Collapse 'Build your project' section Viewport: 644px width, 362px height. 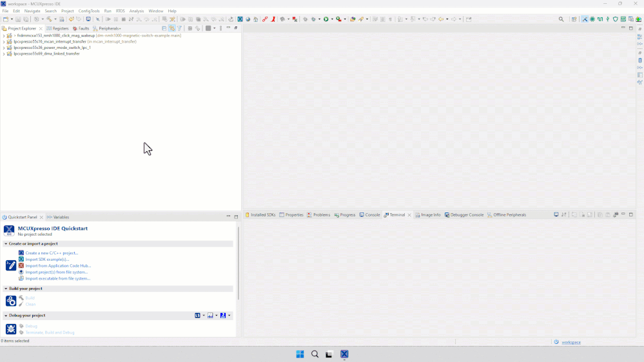pyautogui.click(x=6, y=289)
